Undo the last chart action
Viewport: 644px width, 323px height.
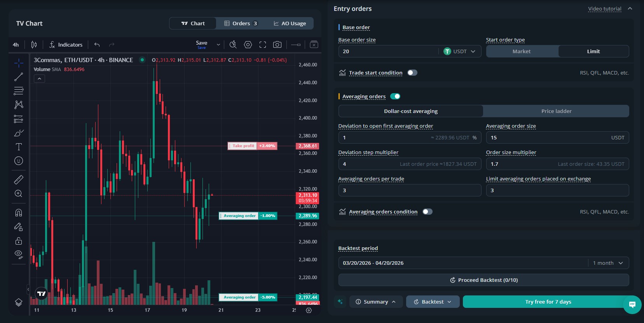point(97,45)
